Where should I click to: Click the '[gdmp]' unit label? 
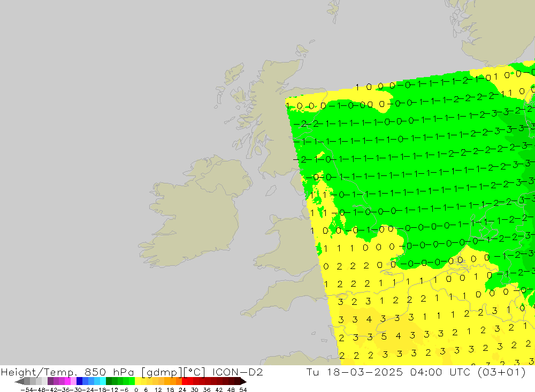pos(163,372)
